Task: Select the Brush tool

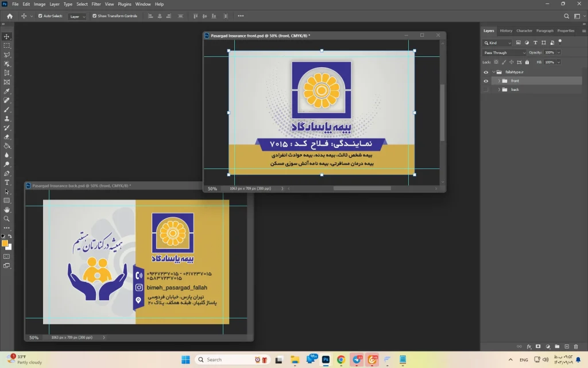Action: pos(7,110)
